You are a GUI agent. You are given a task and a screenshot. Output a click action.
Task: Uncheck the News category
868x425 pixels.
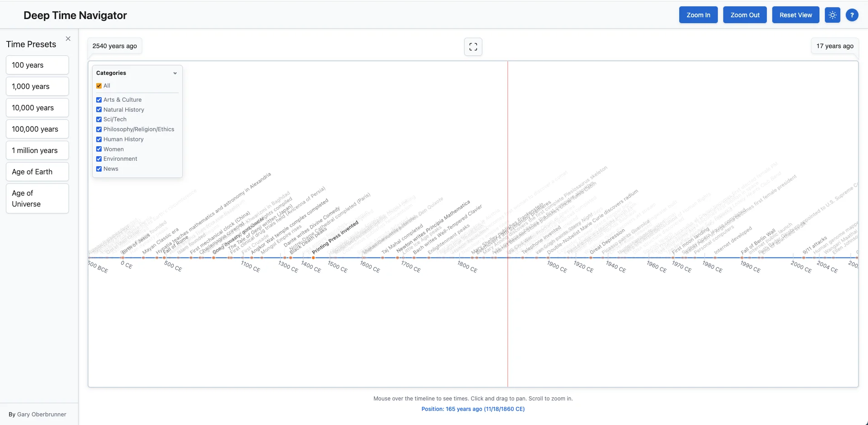click(99, 168)
